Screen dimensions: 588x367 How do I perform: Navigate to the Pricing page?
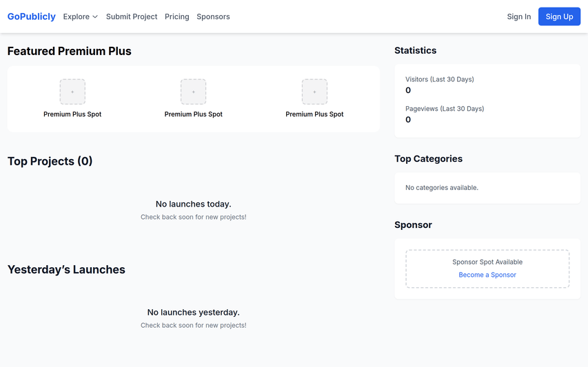point(177,17)
